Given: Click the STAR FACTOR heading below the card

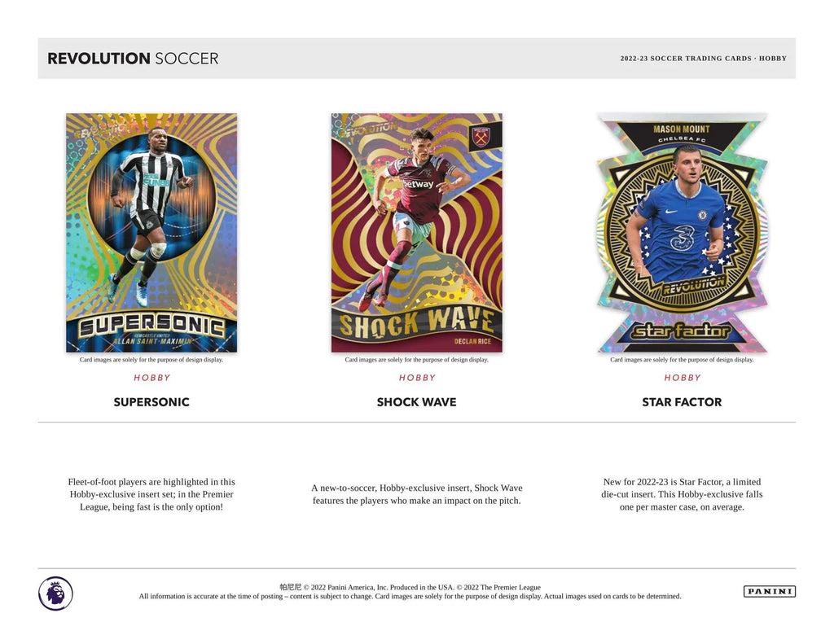Looking at the screenshot, I should 682,402.
